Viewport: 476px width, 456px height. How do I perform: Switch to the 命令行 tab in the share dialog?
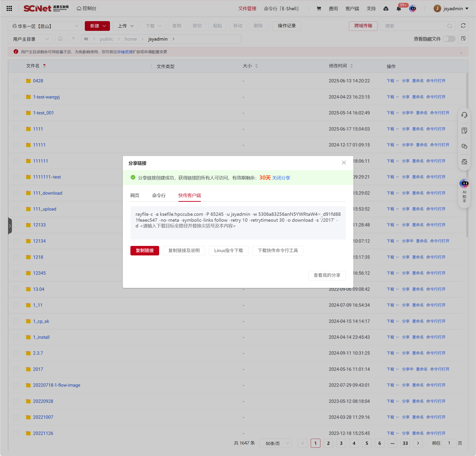(x=159, y=195)
